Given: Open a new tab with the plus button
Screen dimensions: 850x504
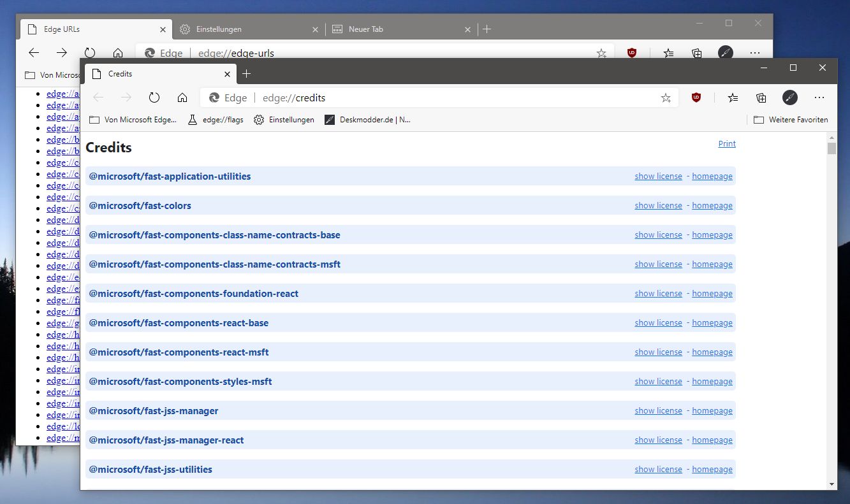Looking at the screenshot, I should tap(247, 73).
